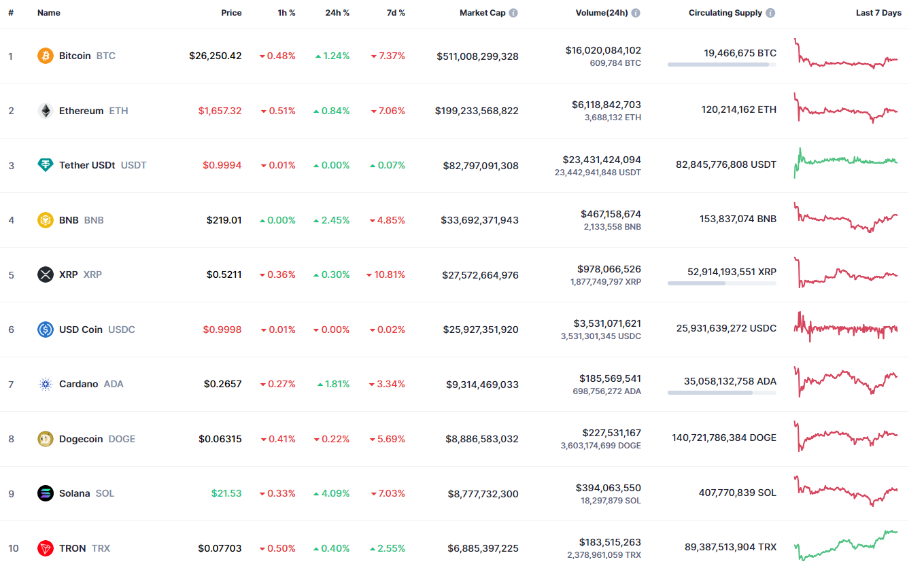Viewport: 924px width, 568px height.
Task: Open the BNB coin icon
Action: (x=45, y=219)
